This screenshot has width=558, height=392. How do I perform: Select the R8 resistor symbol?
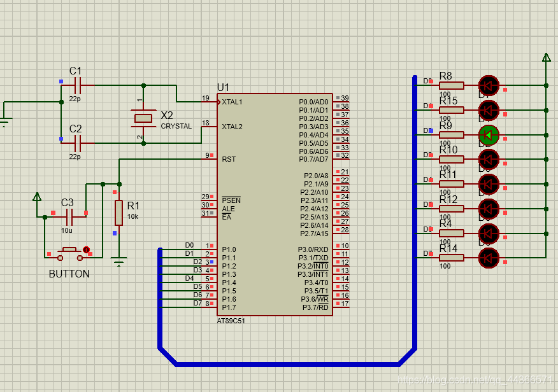coord(452,85)
